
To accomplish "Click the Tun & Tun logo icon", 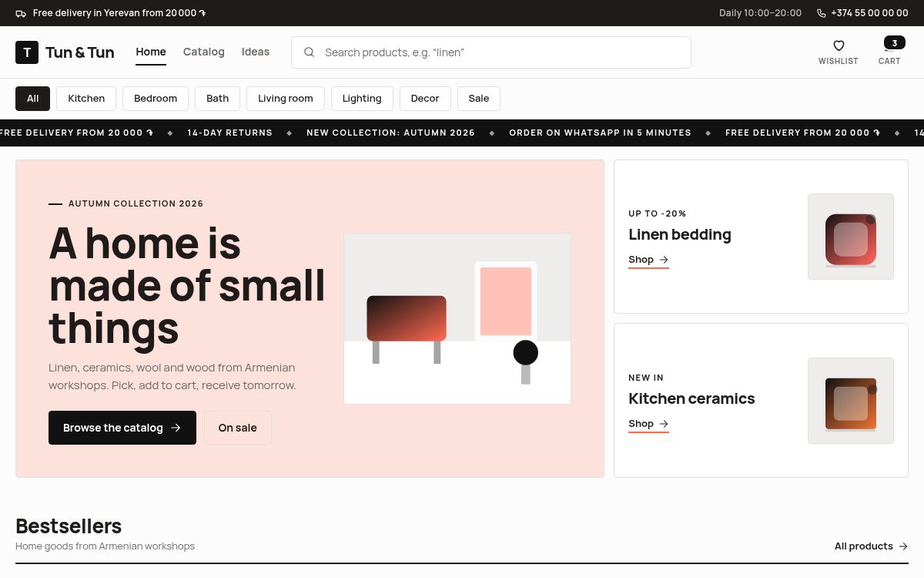I will point(27,52).
